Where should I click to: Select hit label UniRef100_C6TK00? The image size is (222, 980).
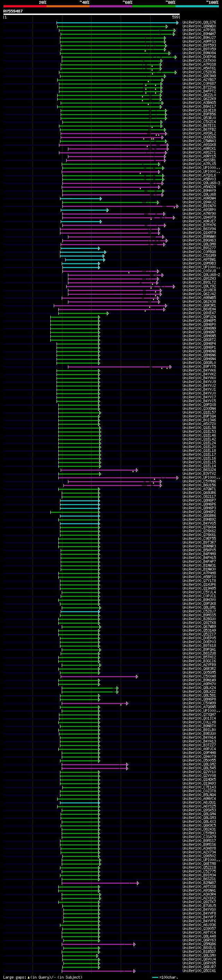(x=199, y=60)
